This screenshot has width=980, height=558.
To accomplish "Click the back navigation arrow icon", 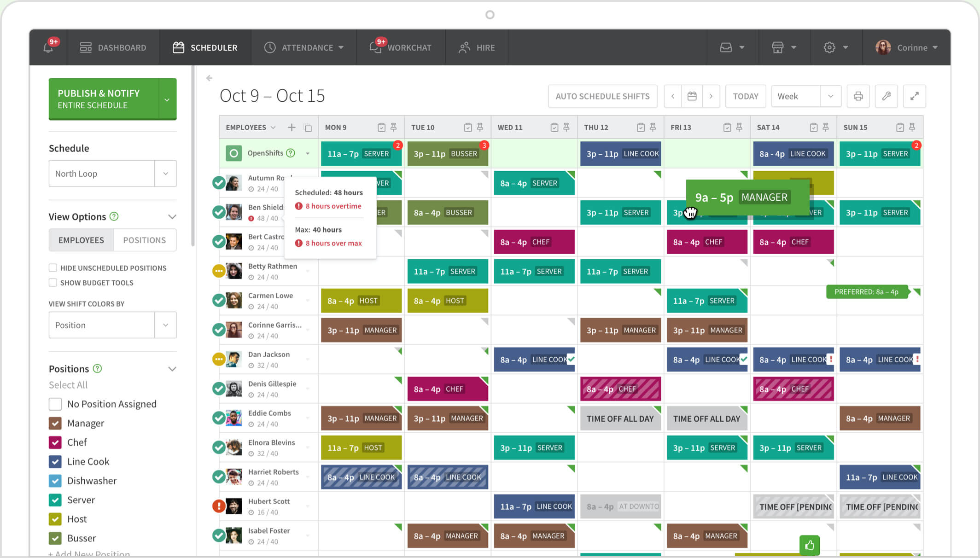I will [x=209, y=78].
